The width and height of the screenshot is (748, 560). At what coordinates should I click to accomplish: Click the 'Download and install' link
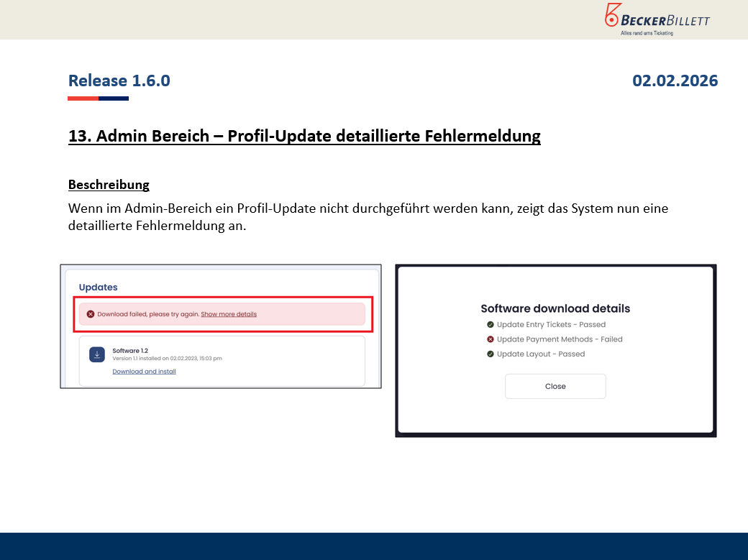tap(144, 372)
